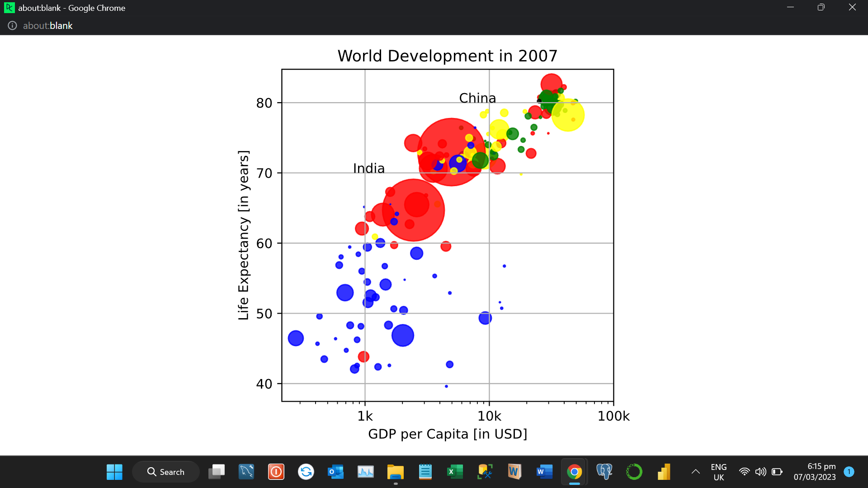Open pgAdmin via the PostgreSQL elephant icon
This screenshot has height=488, width=868.
[604, 471]
